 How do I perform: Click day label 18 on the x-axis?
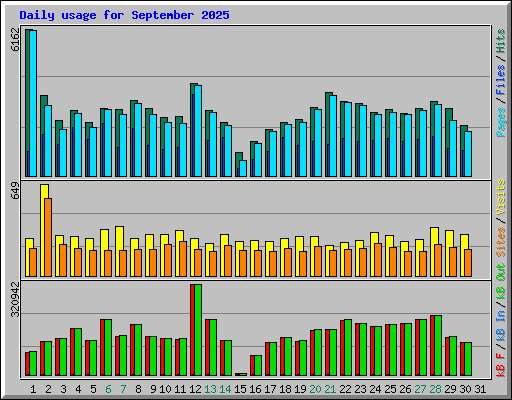285,389
